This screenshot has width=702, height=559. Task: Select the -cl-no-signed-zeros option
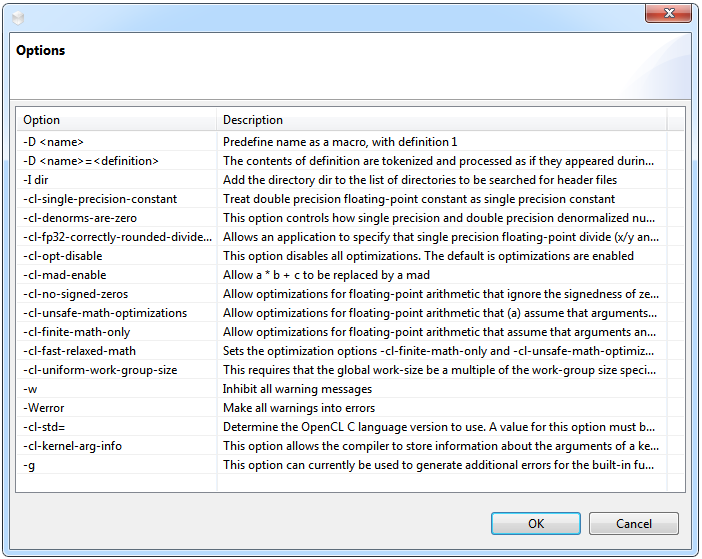tap(76, 294)
